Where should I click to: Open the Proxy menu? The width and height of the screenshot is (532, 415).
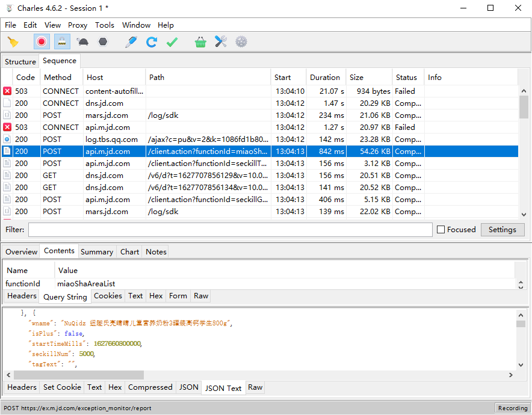78,25
